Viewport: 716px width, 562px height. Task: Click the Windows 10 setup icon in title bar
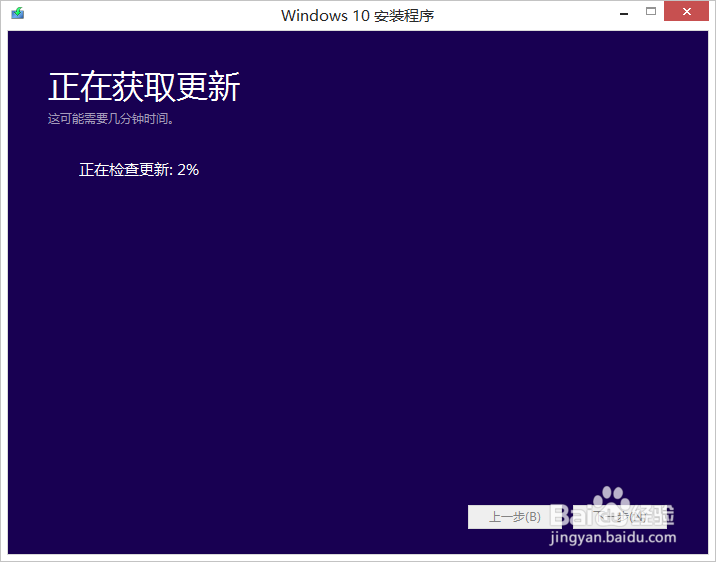pos(18,13)
